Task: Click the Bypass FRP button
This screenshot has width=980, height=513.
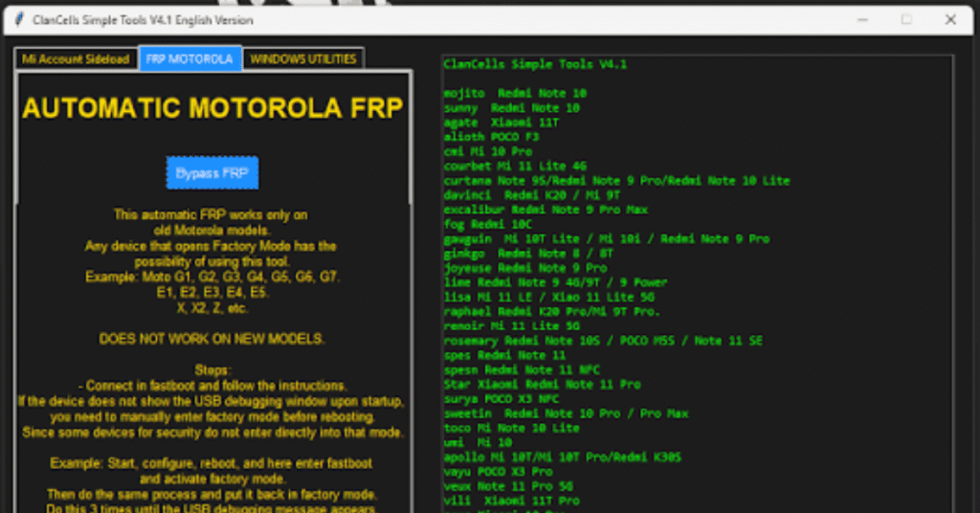Action: 212,173
